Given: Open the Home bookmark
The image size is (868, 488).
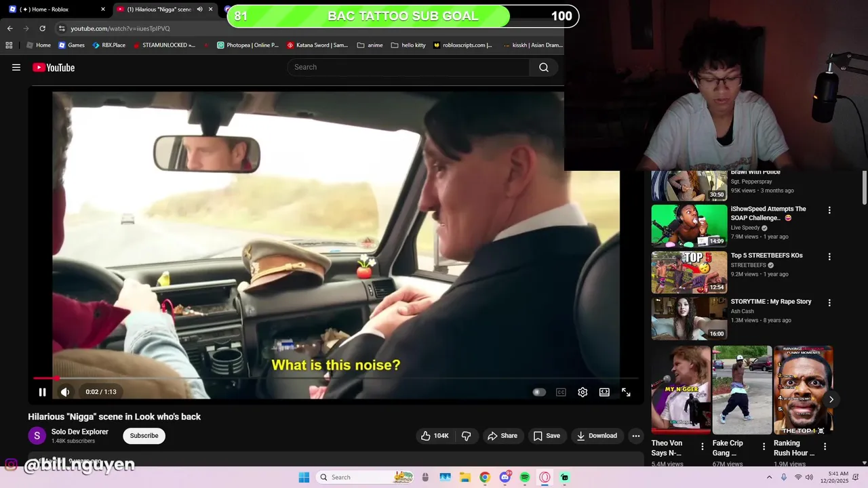Looking at the screenshot, I should pos(39,45).
